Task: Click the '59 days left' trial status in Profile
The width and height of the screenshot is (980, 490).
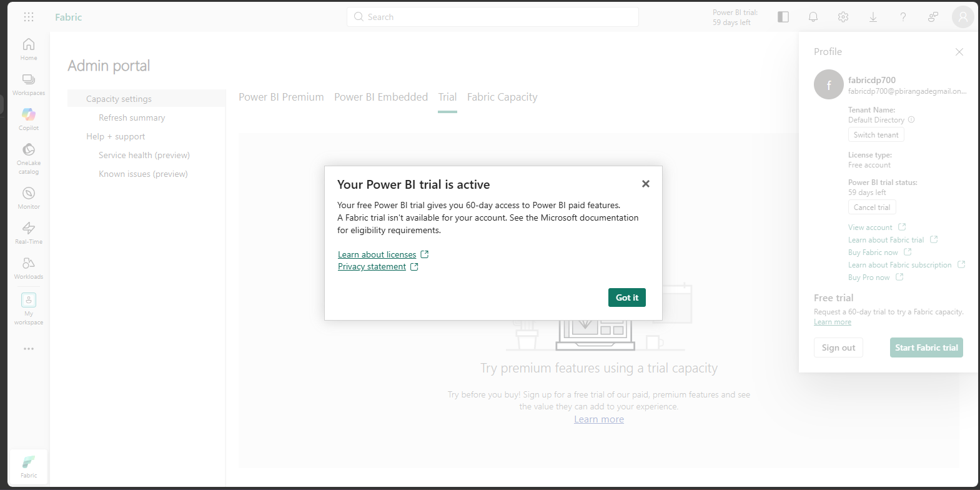Action: [x=867, y=192]
